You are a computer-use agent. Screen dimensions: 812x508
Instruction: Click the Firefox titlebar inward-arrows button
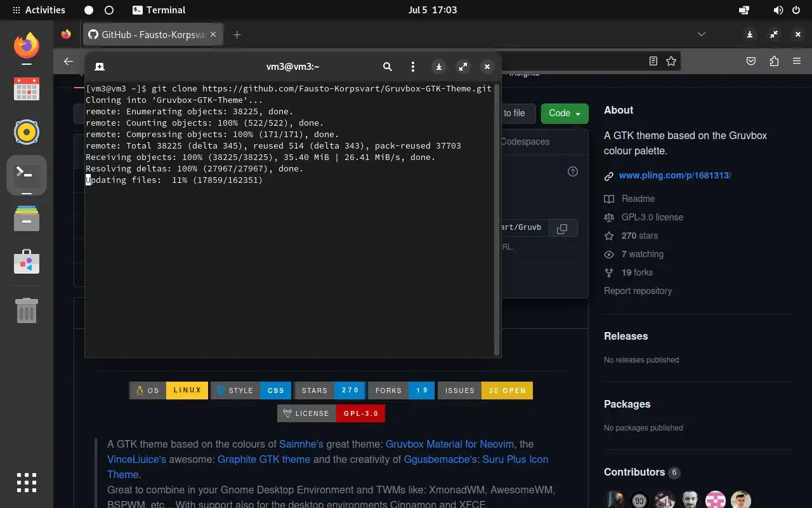tap(774, 34)
